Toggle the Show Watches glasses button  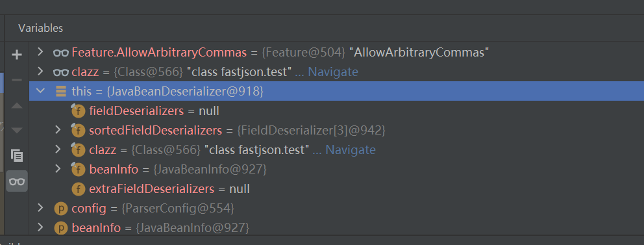point(17,181)
